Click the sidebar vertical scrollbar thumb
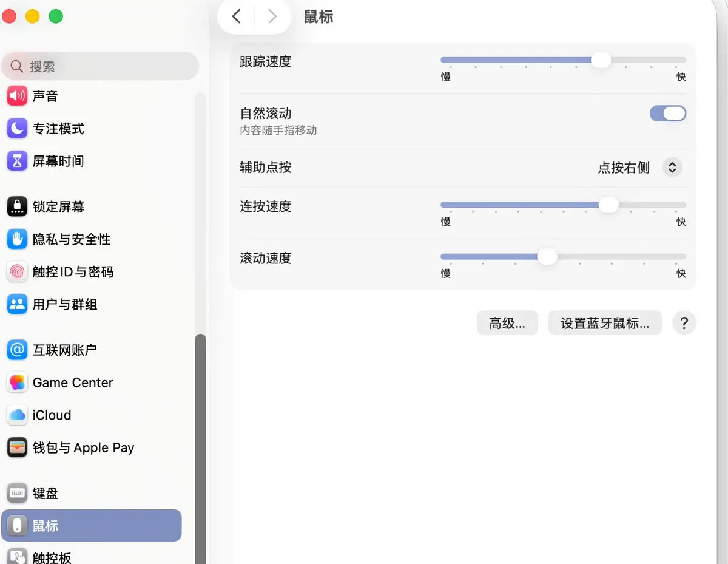Viewport: 728px width, 564px height. point(200,449)
